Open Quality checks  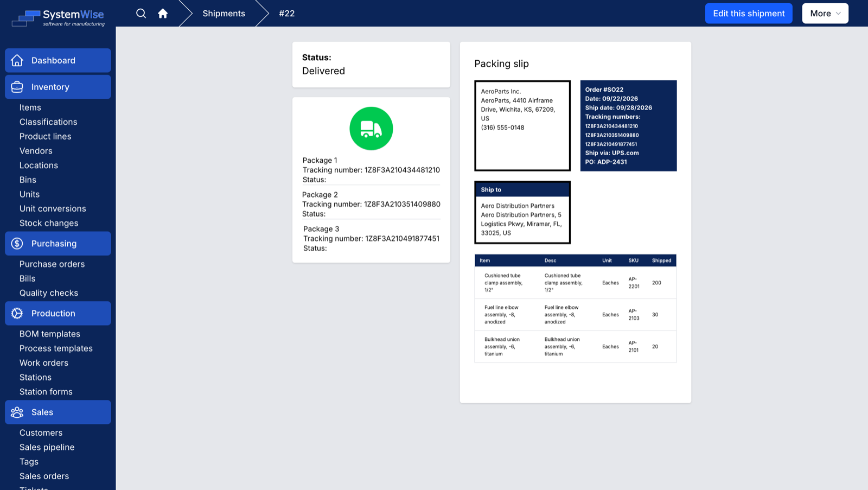49,293
